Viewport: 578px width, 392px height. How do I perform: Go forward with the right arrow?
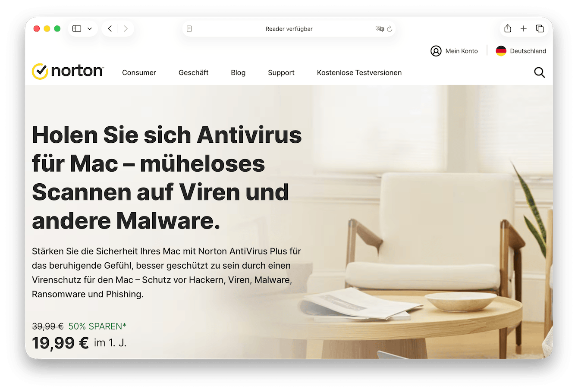click(126, 28)
